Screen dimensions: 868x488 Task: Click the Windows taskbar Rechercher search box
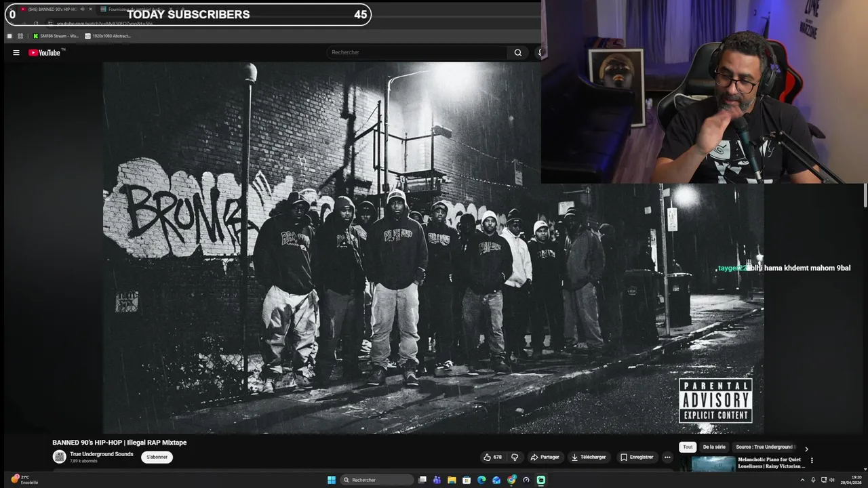(378, 480)
